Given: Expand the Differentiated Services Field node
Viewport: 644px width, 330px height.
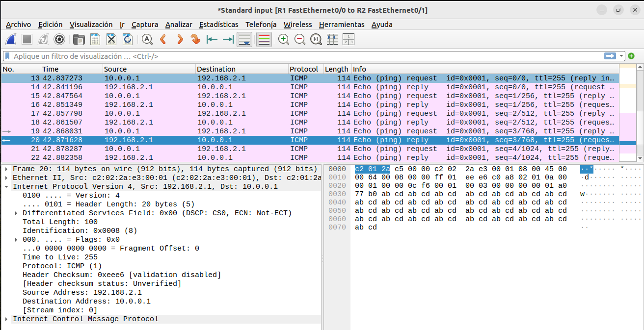Looking at the screenshot, I should [16, 213].
